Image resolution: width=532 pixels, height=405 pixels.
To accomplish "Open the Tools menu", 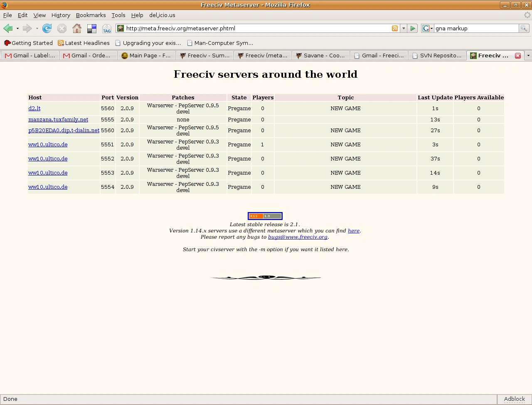I will point(118,15).
